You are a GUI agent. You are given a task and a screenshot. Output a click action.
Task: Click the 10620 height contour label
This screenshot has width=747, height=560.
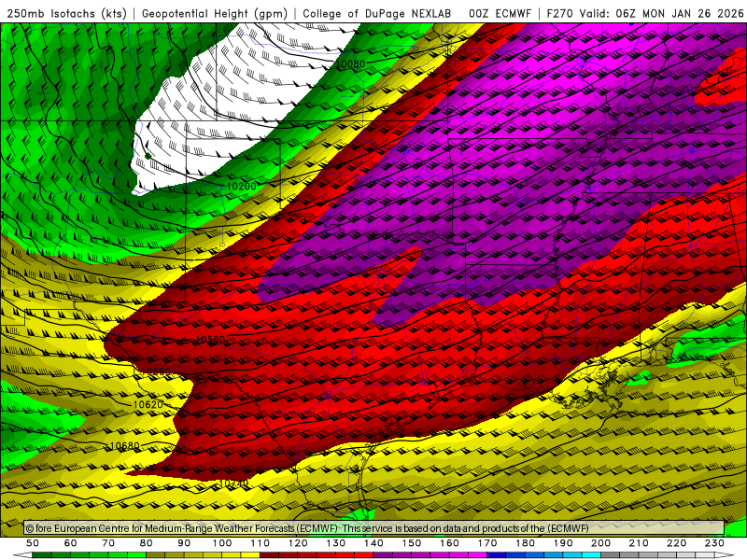148,405
